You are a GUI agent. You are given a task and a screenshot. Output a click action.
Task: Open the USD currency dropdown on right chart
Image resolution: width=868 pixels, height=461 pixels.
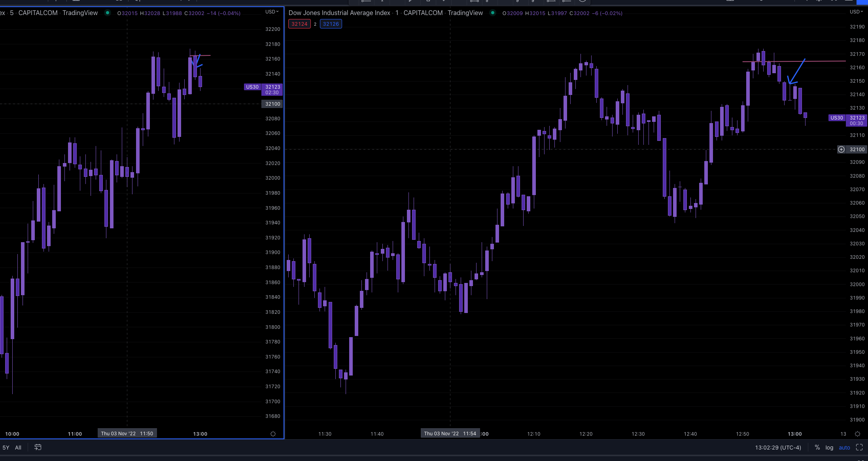point(856,11)
